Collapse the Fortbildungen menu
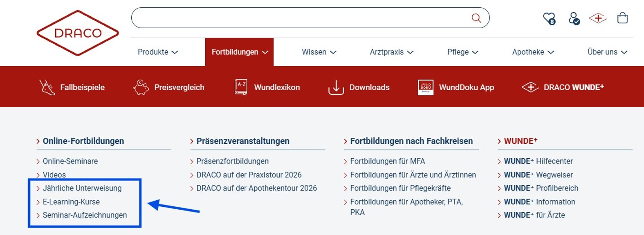Screen dimensions: 644x235 tap(240, 52)
